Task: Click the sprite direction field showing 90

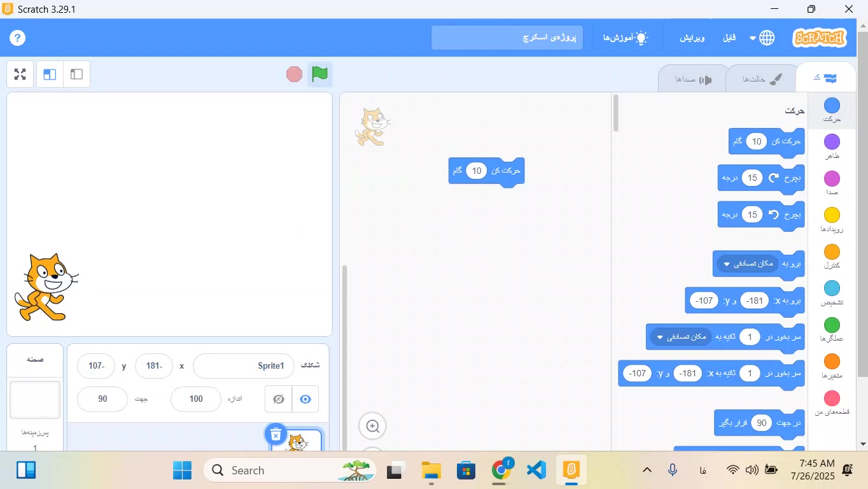Action: coord(102,399)
